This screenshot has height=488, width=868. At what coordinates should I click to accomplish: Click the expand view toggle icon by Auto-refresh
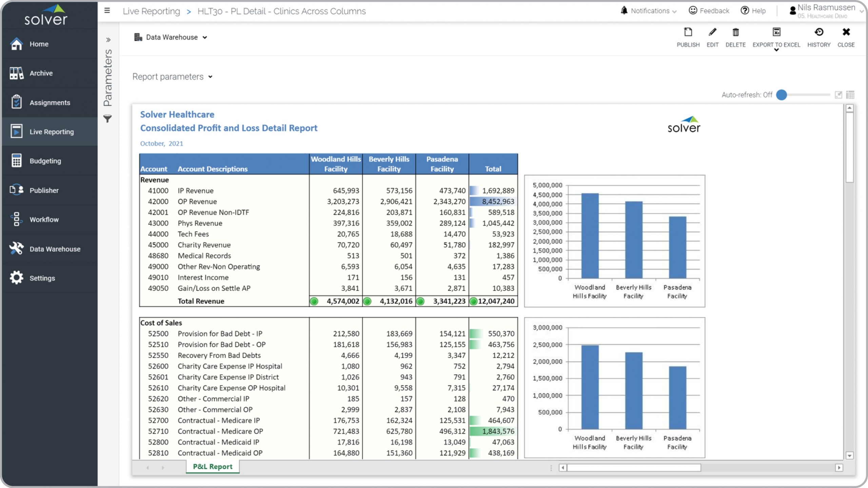[x=838, y=95]
